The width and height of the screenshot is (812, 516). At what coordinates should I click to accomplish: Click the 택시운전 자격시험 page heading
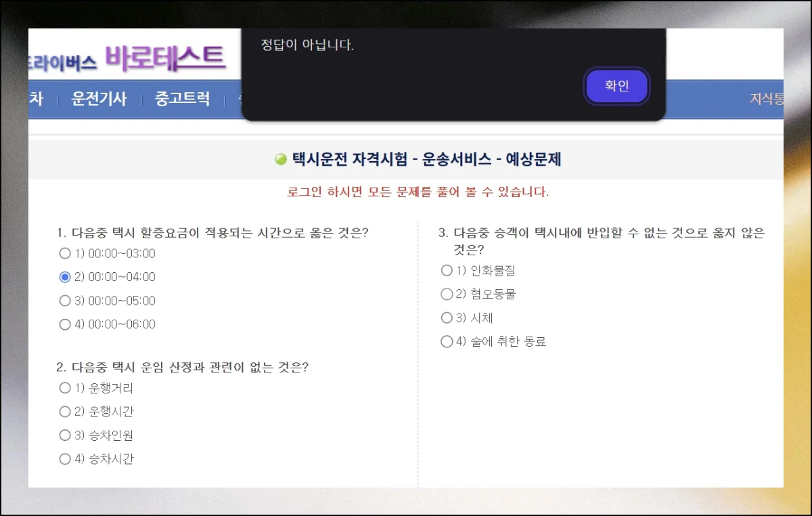[x=426, y=160]
